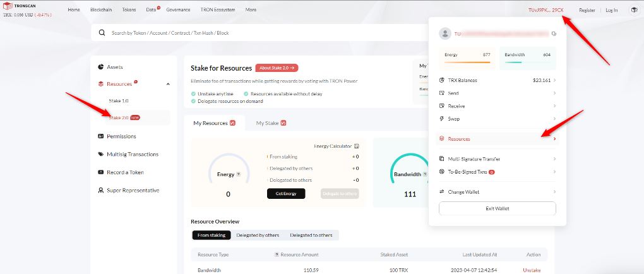Click the Receive icon in wallet panel
The image size is (644, 274).
pyautogui.click(x=441, y=106)
